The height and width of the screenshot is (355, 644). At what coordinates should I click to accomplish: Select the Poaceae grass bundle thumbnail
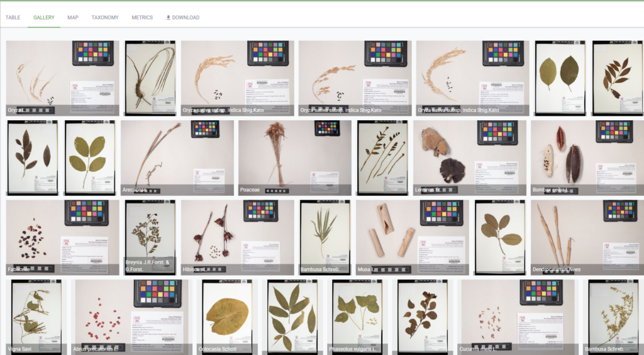coord(294,157)
